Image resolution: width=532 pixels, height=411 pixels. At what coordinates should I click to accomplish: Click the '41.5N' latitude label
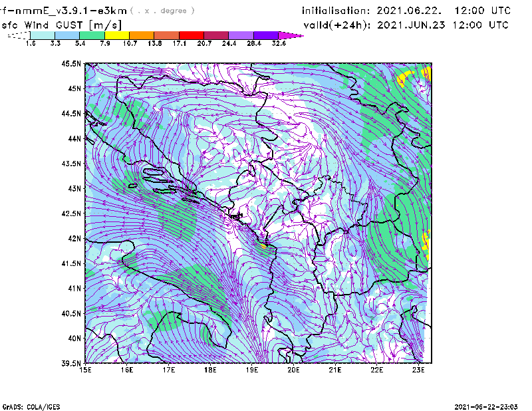(x=71, y=263)
